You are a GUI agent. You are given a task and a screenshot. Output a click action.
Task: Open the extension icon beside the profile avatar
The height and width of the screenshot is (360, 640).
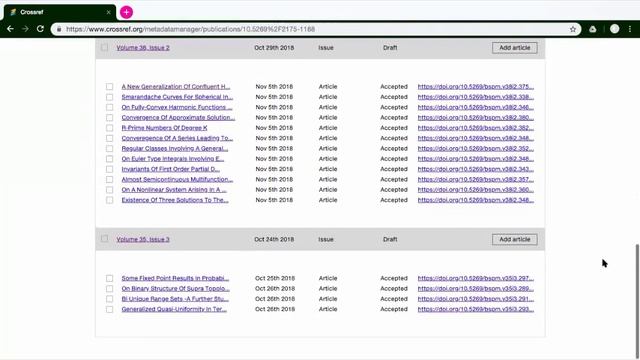(593, 29)
